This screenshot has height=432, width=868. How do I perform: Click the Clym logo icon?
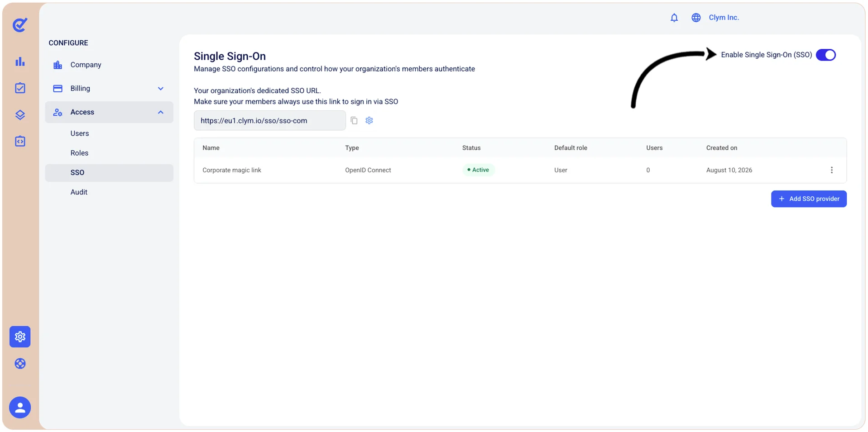pos(20,24)
